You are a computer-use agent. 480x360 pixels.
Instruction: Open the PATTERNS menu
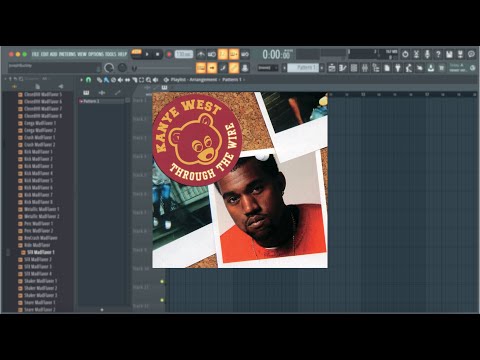(68, 54)
